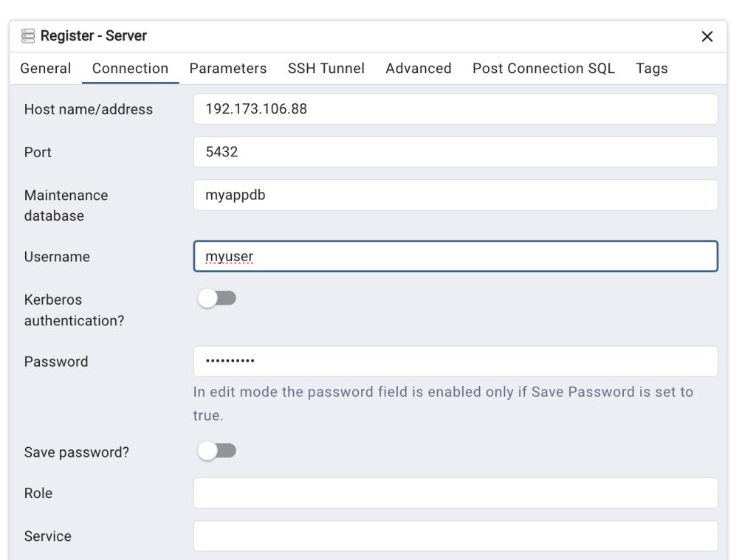
Task: Go to the SSH Tunnel tab
Action: tap(326, 69)
